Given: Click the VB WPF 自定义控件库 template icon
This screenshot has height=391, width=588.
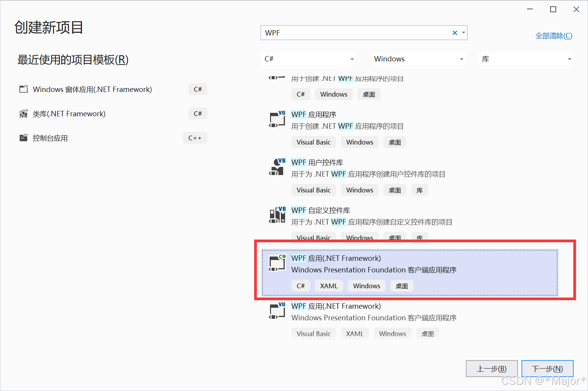Looking at the screenshot, I should (x=277, y=215).
